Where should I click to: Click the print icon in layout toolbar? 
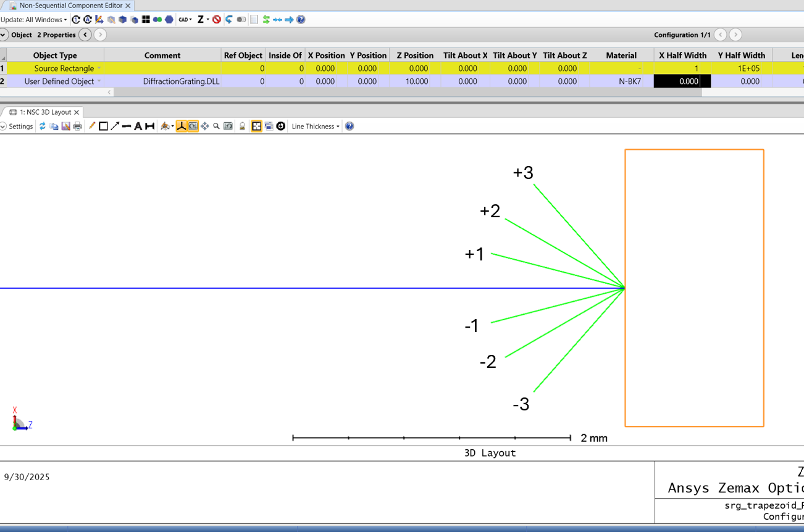[77, 127]
